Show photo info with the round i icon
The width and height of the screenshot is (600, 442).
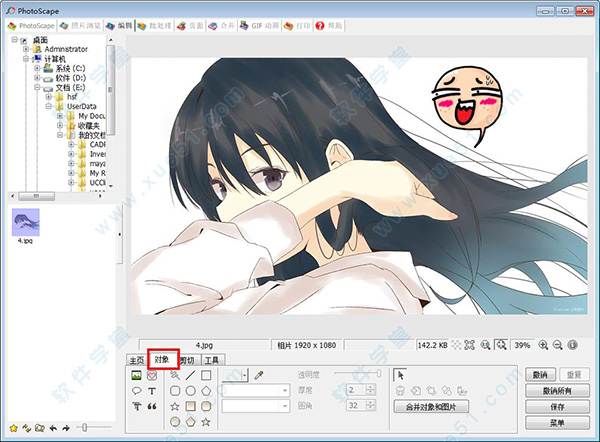[572, 345]
